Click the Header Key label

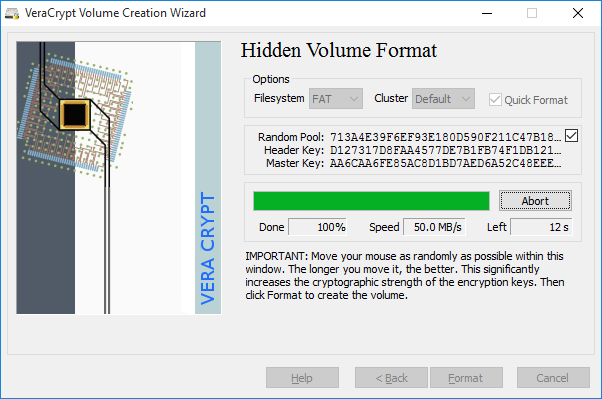[294, 150]
